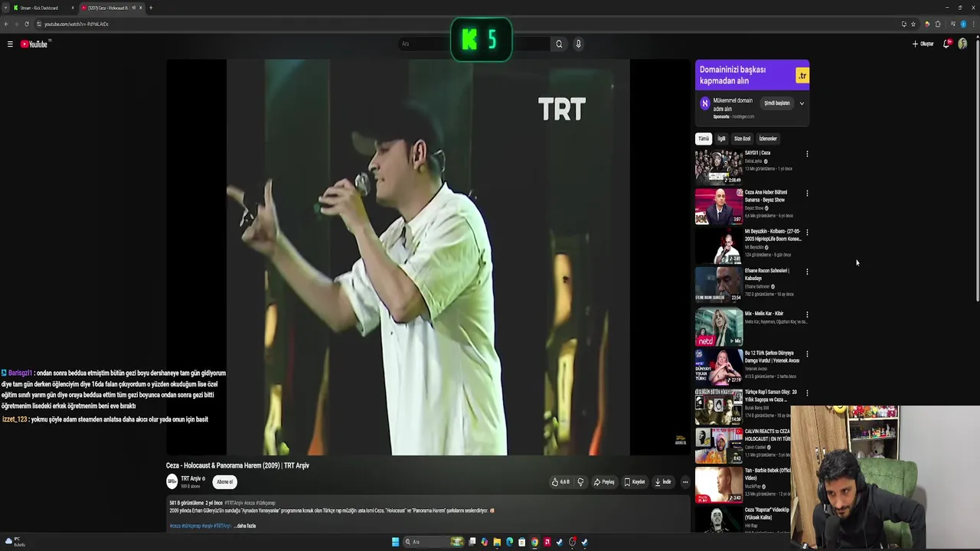Image resolution: width=980 pixels, height=551 pixels.
Task: Open options for Bu 12 Türk Şarkısı video
Action: [x=807, y=354]
